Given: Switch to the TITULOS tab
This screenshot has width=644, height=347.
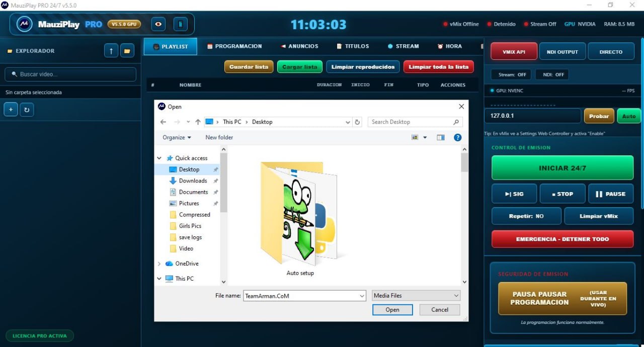Looking at the screenshot, I should click(353, 46).
